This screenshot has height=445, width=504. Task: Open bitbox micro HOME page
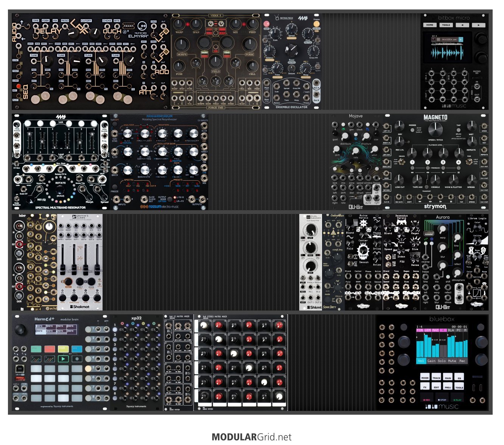coord(430,25)
